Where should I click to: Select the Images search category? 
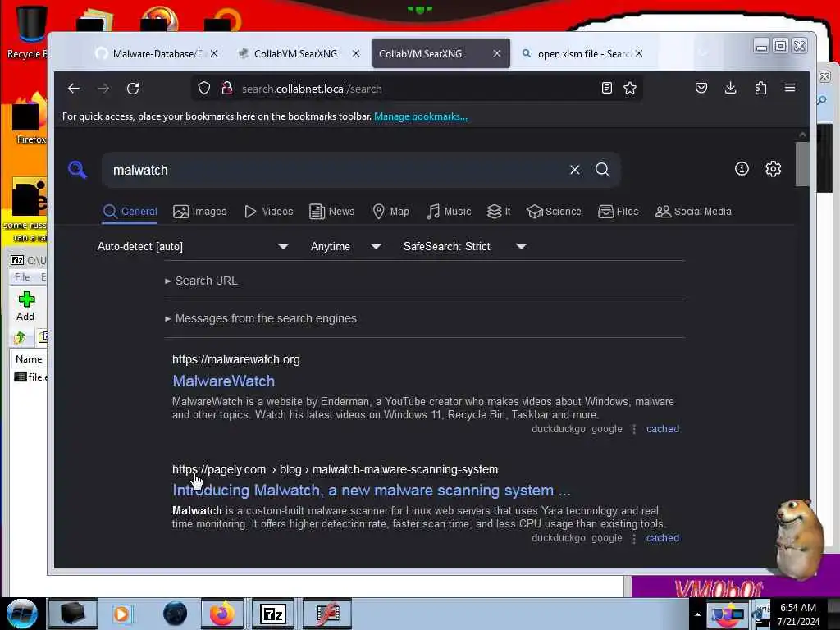point(200,212)
